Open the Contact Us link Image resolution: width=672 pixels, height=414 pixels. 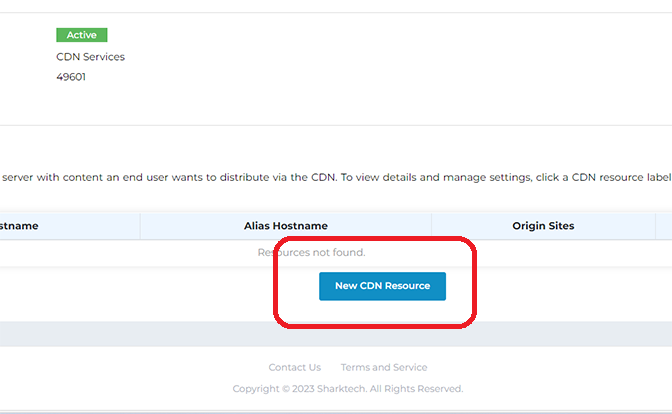[294, 367]
